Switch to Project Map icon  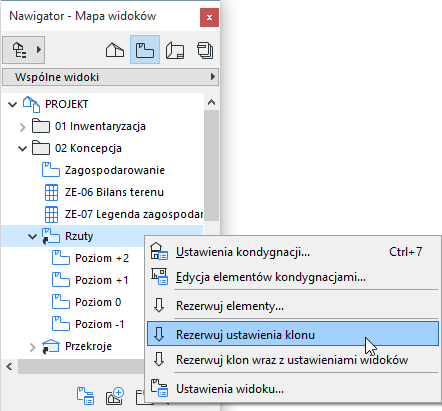115,50
